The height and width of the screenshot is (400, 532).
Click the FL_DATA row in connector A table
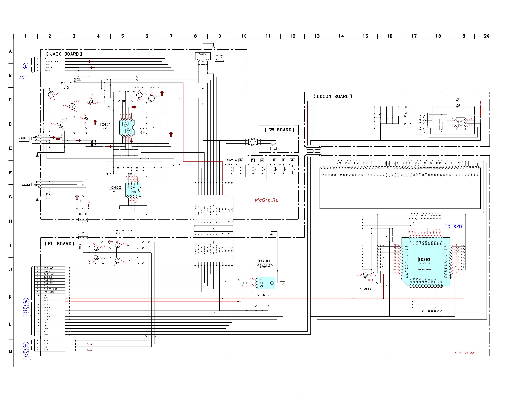tap(50, 319)
